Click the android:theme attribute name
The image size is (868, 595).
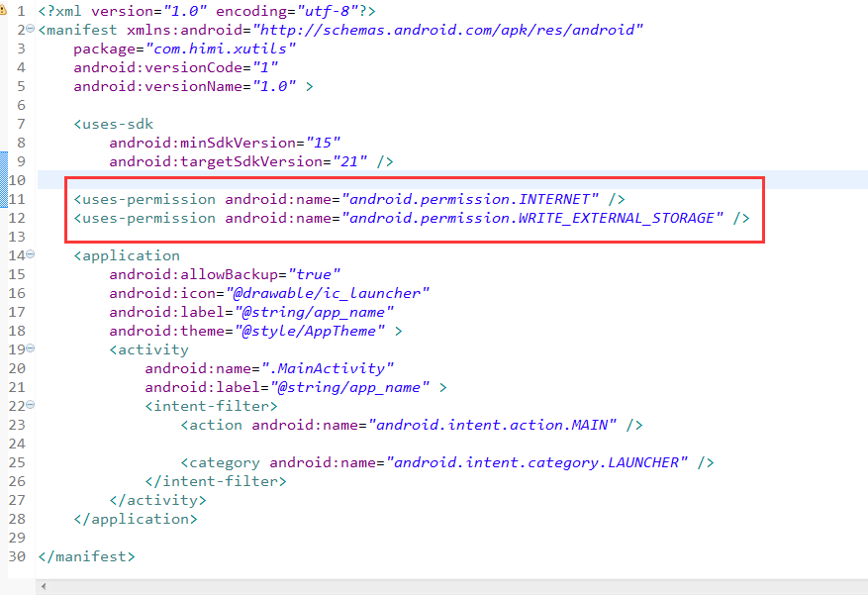click(166, 331)
